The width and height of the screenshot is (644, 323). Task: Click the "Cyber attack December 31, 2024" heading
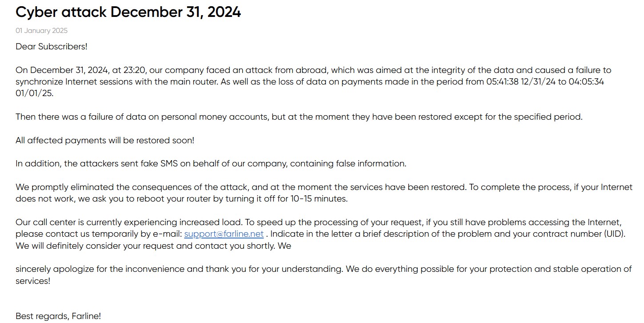[128, 12]
